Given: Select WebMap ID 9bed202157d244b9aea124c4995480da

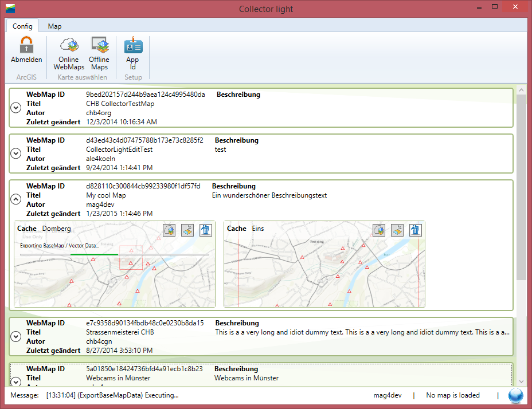Looking at the screenshot, I should click(146, 95).
